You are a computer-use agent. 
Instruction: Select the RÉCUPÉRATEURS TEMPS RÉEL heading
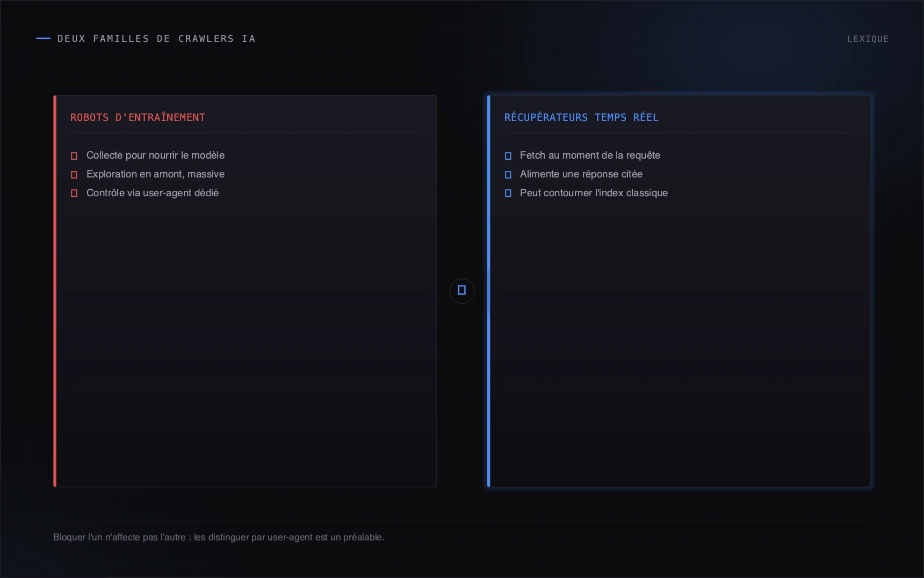(581, 117)
